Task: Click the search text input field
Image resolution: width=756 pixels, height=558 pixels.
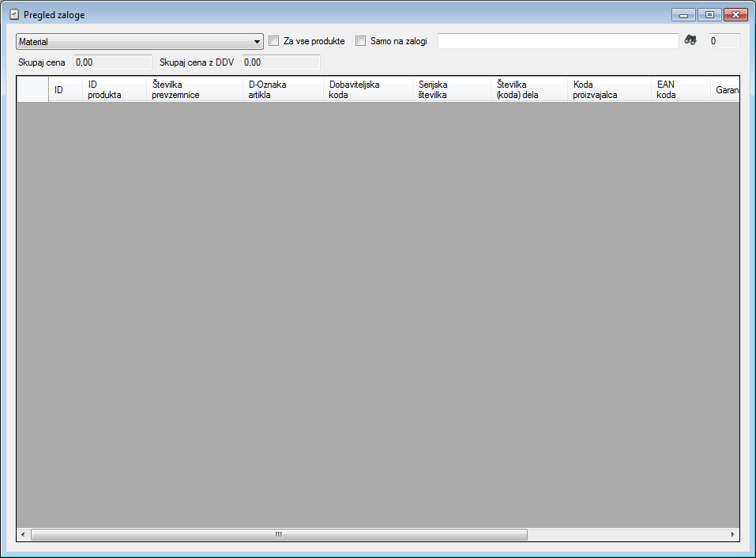Action: coord(558,41)
